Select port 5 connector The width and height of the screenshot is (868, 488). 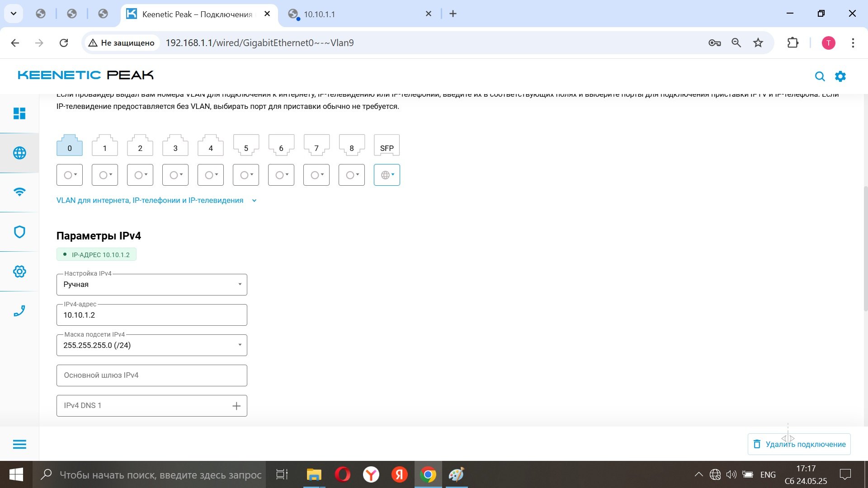tap(246, 145)
